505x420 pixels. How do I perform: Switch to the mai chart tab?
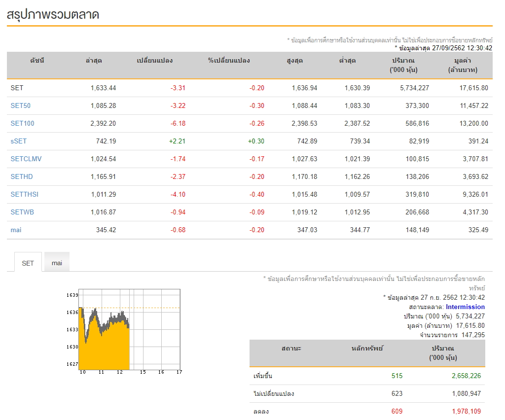57,262
